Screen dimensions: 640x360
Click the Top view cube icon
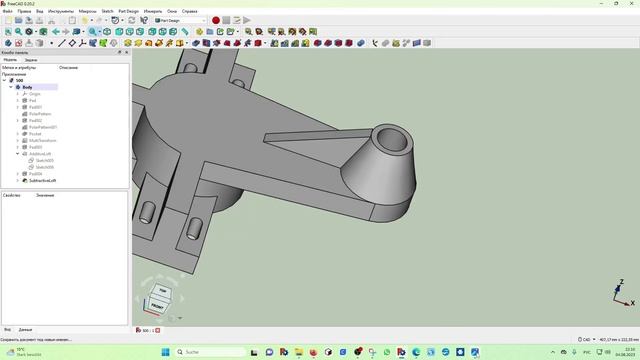click(x=130, y=31)
